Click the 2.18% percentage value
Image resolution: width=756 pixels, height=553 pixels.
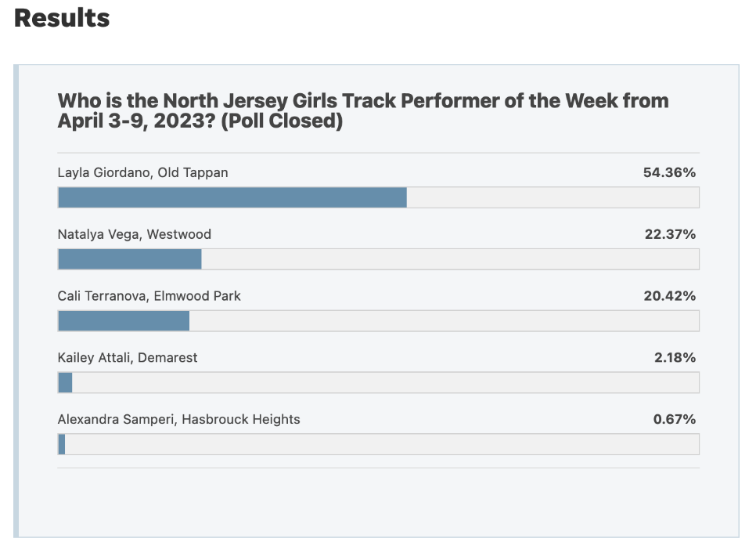tap(675, 357)
